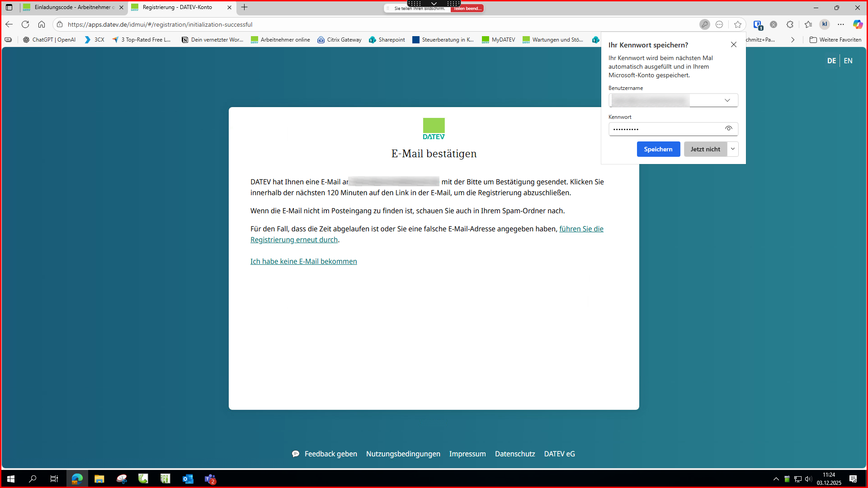
Task: Click the browser Home icon
Action: pyautogui.click(x=42, y=24)
